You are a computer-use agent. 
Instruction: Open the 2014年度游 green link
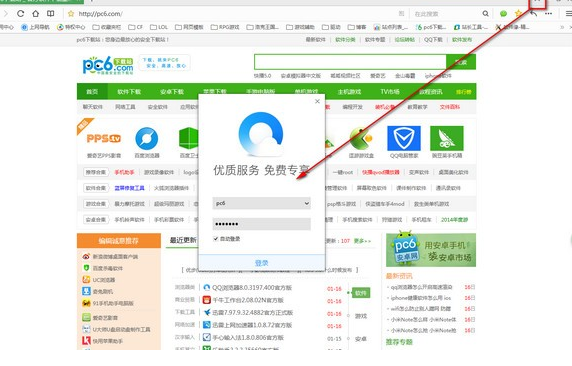point(455,220)
